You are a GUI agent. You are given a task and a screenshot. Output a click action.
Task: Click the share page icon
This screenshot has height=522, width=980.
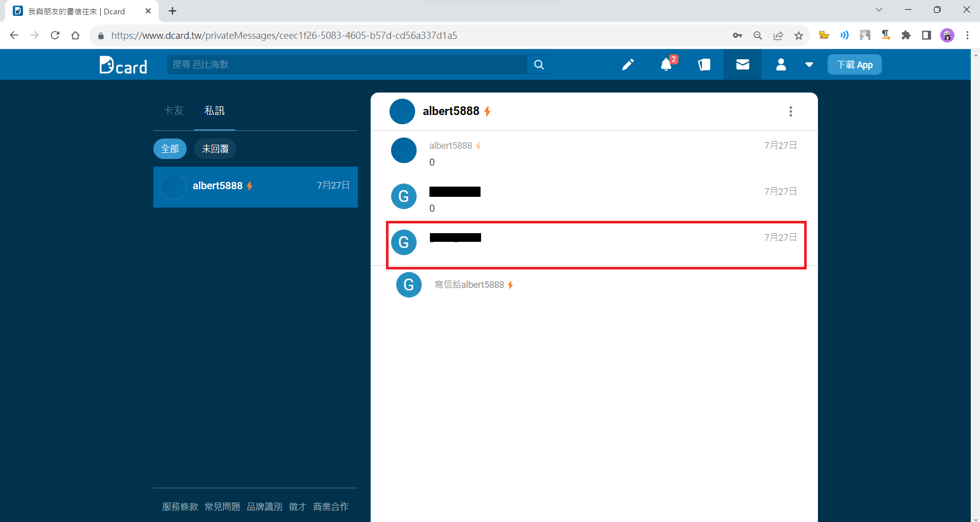point(778,35)
